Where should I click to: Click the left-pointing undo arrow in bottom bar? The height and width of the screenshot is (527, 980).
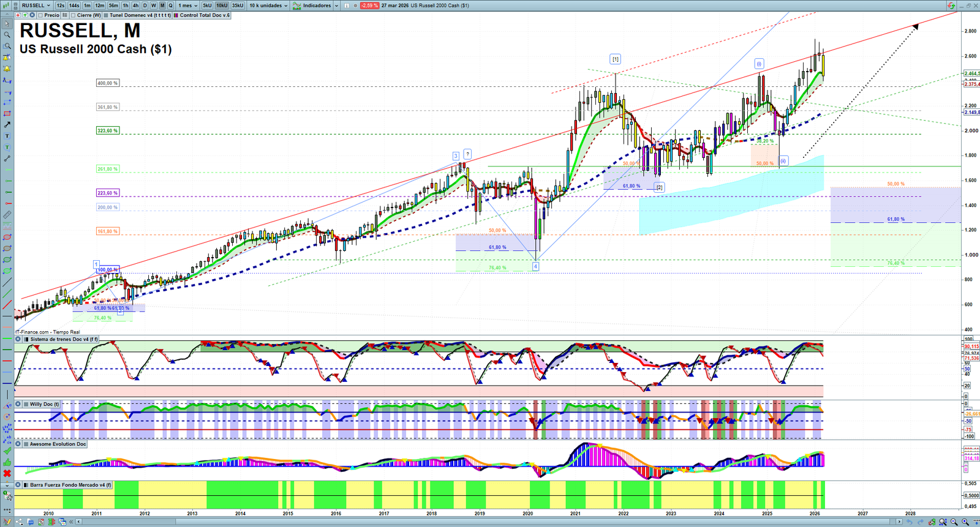point(910,522)
